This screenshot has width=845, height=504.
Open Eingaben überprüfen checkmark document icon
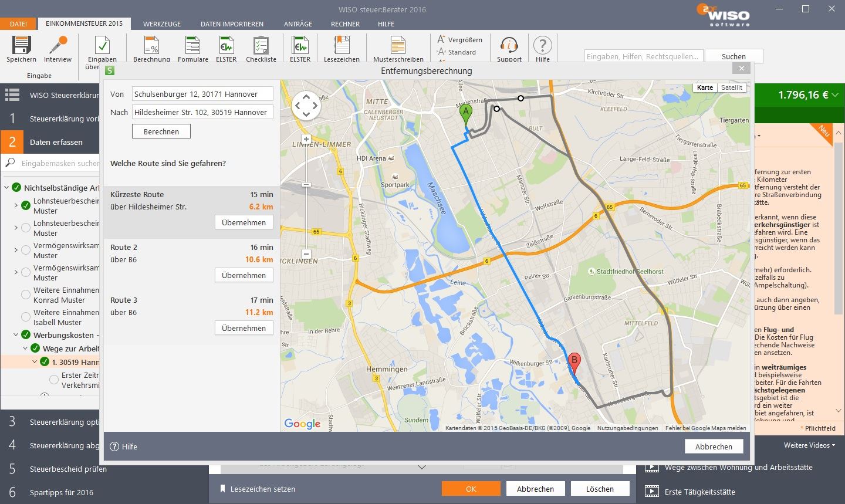[x=102, y=45]
